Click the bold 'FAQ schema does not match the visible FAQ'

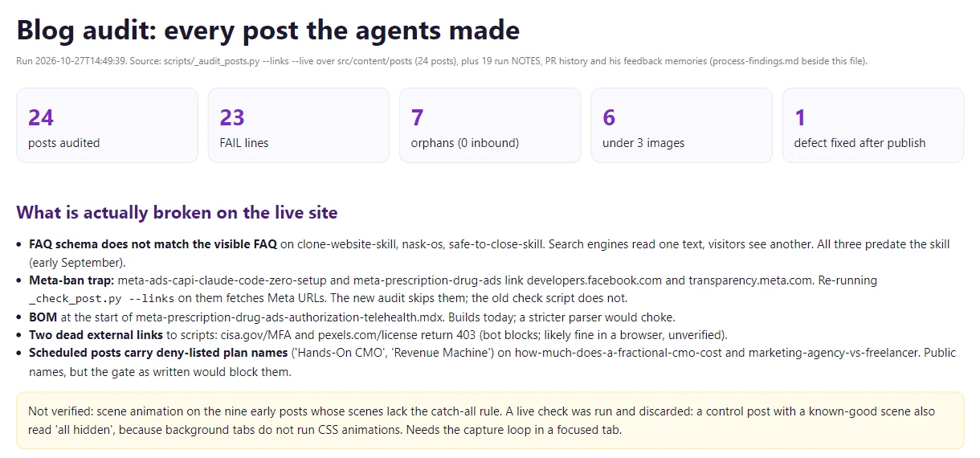[x=153, y=244]
